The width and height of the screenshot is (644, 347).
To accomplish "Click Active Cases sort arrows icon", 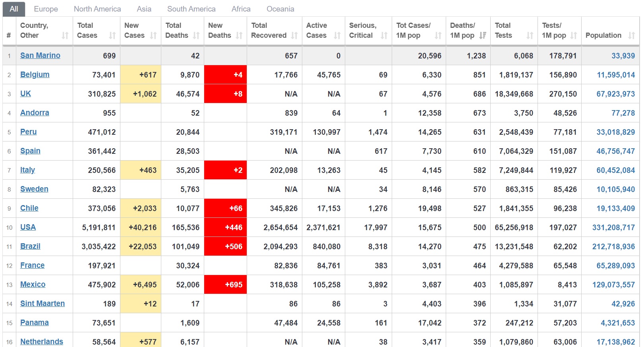I will click(x=337, y=36).
